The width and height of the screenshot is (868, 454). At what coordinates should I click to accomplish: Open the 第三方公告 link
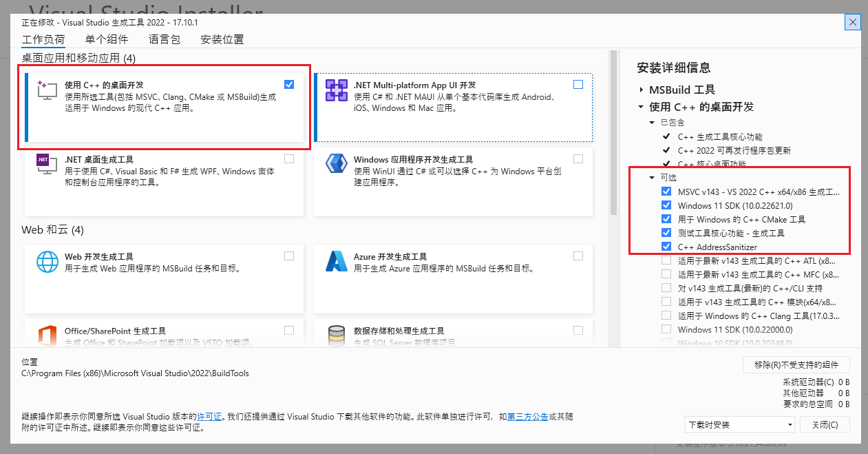[x=528, y=417]
